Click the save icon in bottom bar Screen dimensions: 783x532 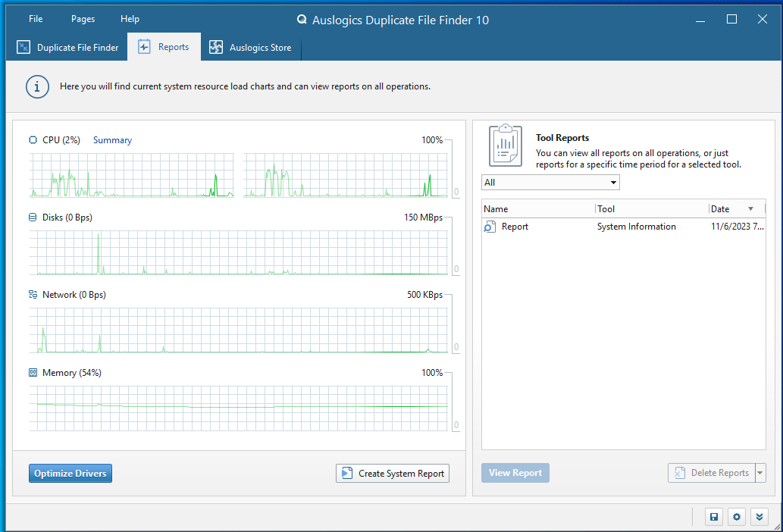pos(713,517)
